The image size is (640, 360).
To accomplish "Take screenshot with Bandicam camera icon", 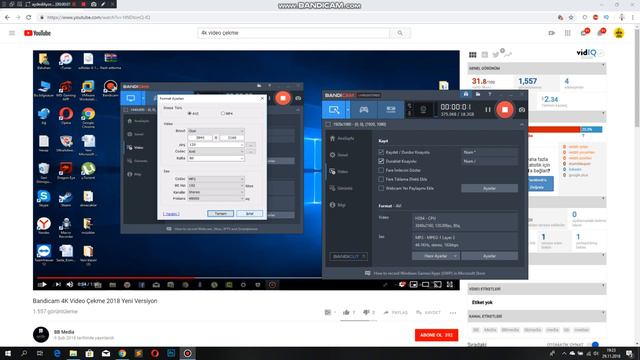I will coord(522,109).
